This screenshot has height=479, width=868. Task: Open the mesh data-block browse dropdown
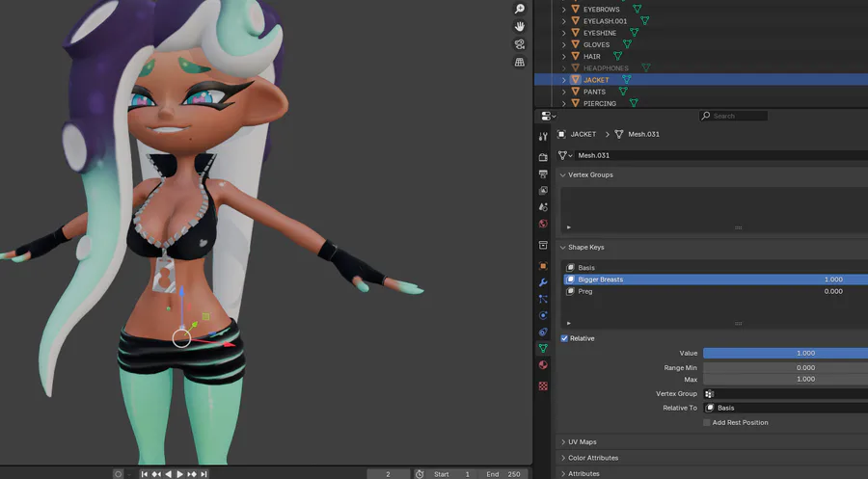pos(565,155)
